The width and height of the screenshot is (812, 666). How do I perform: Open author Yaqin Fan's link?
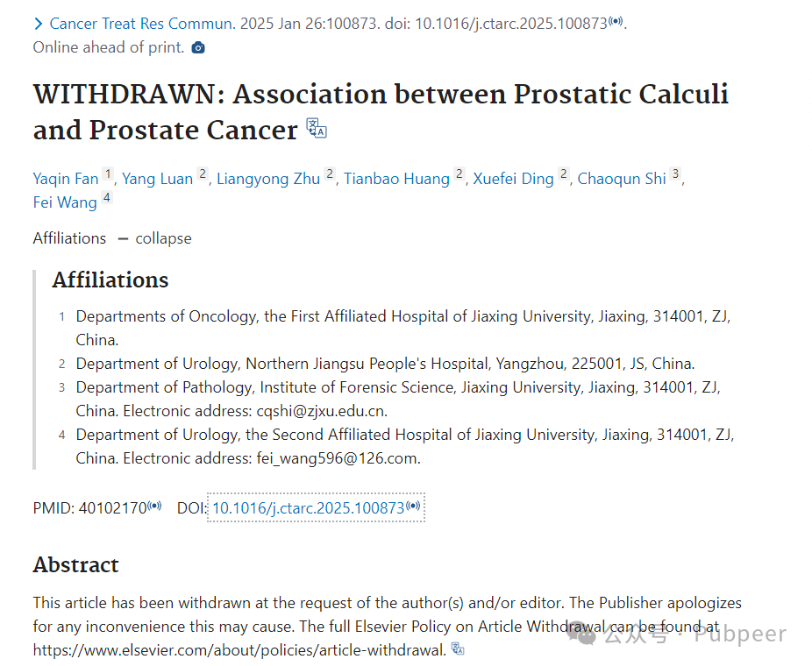[x=66, y=179]
